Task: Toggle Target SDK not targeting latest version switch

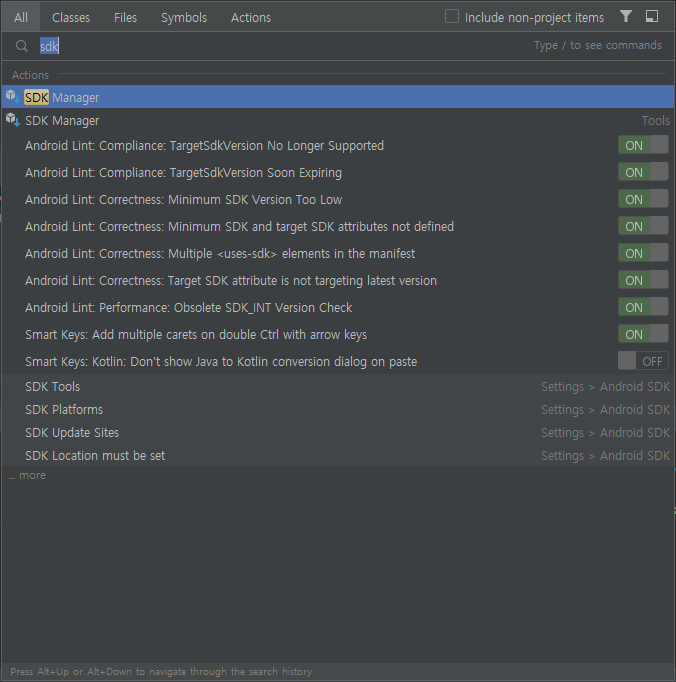Action: 643,280
